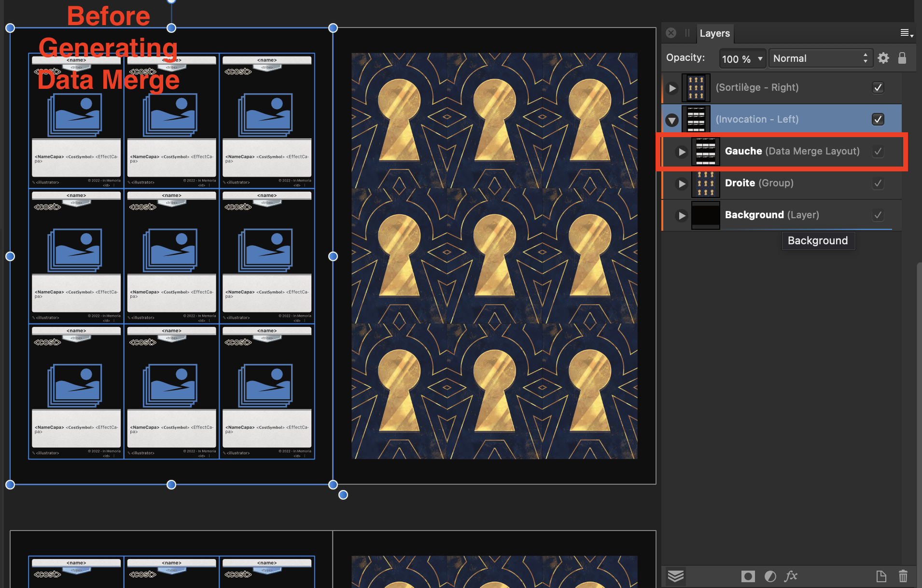Delete the layer using the trash icon

point(903,576)
